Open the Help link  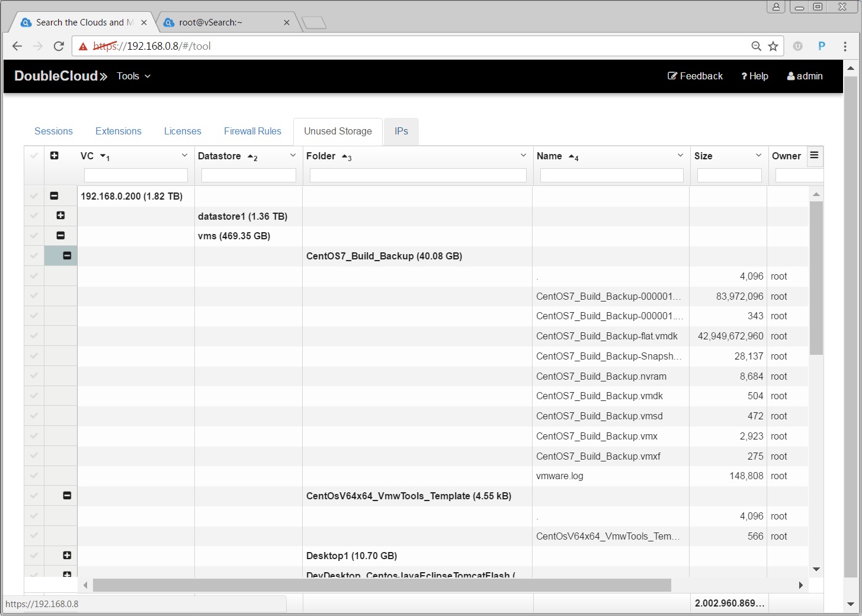click(x=755, y=76)
